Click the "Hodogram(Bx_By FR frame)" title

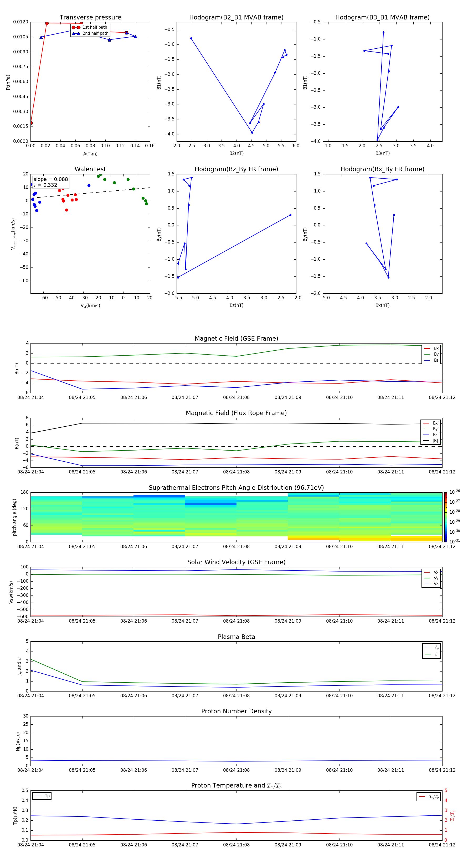382,169
